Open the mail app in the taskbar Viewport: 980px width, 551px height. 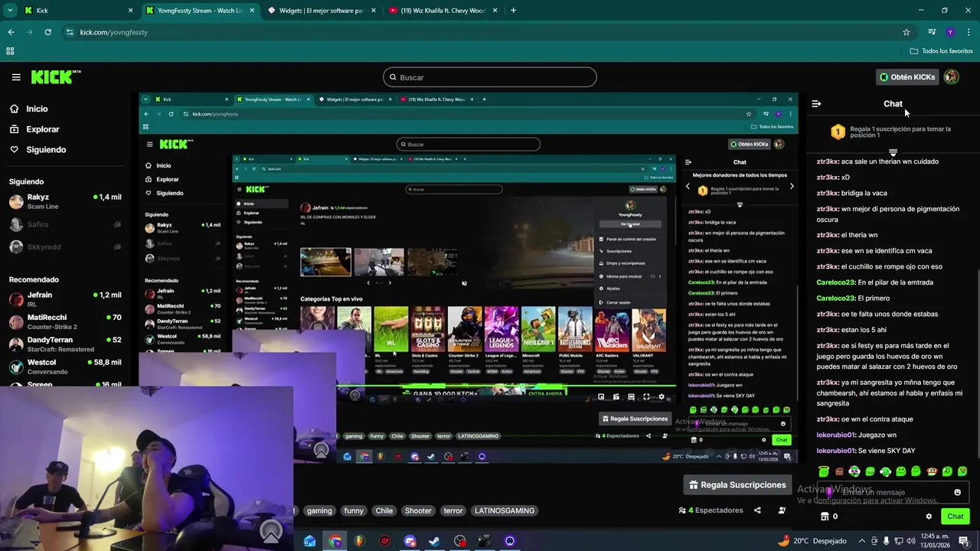(309, 541)
